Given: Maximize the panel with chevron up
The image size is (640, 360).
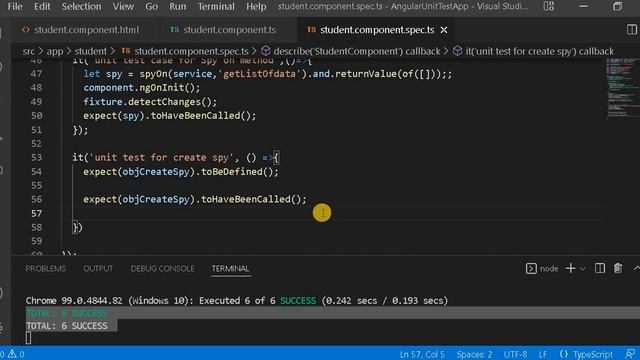Looking at the screenshot, I should 636,268.
